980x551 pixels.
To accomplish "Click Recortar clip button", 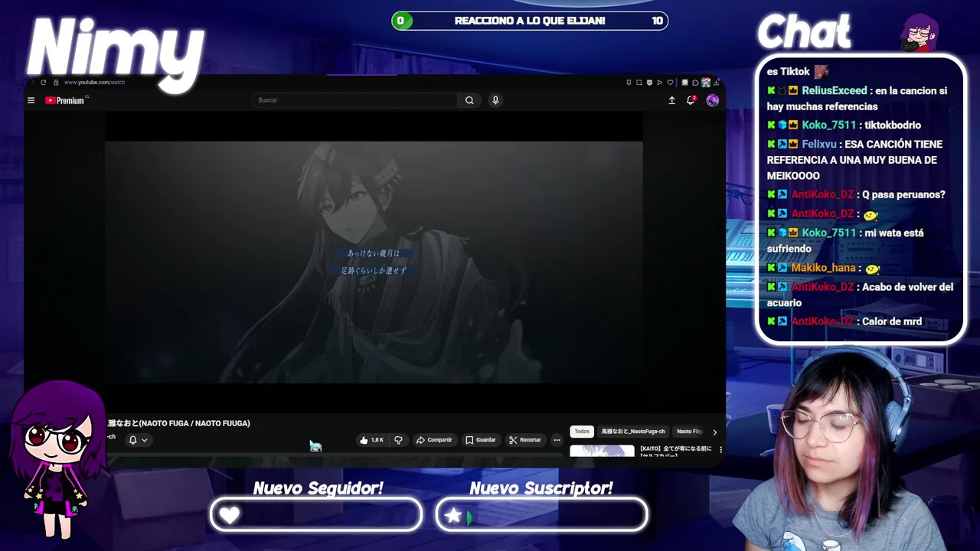I will (x=525, y=440).
